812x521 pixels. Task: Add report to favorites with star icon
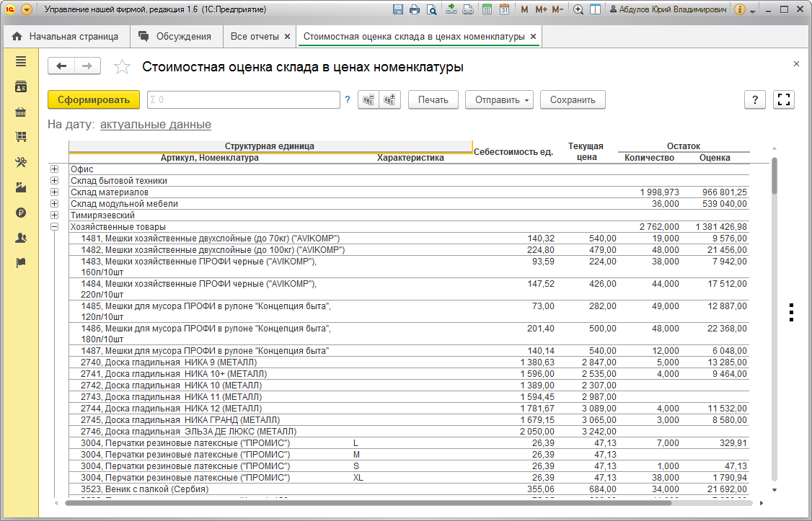click(x=123, y=67)
